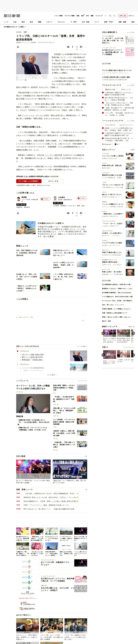The width and height of the screenshot is (138, 644).
Task: Open 六本木 senior matchmaking party video thumbnail
Action: click(33, 469)
